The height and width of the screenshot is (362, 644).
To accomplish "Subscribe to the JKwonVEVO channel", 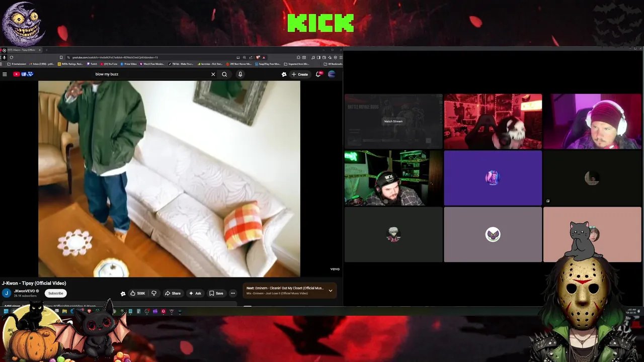I will click(55, 293).
